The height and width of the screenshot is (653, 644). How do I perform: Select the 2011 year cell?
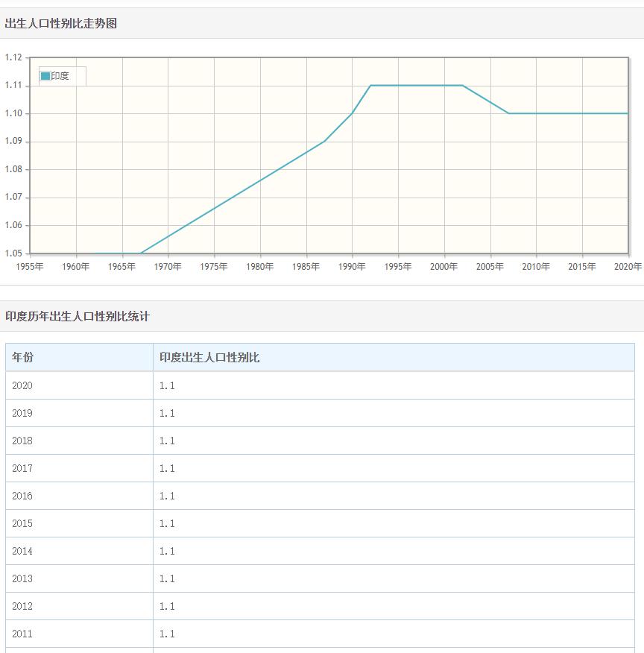click(x=22, y=634)
